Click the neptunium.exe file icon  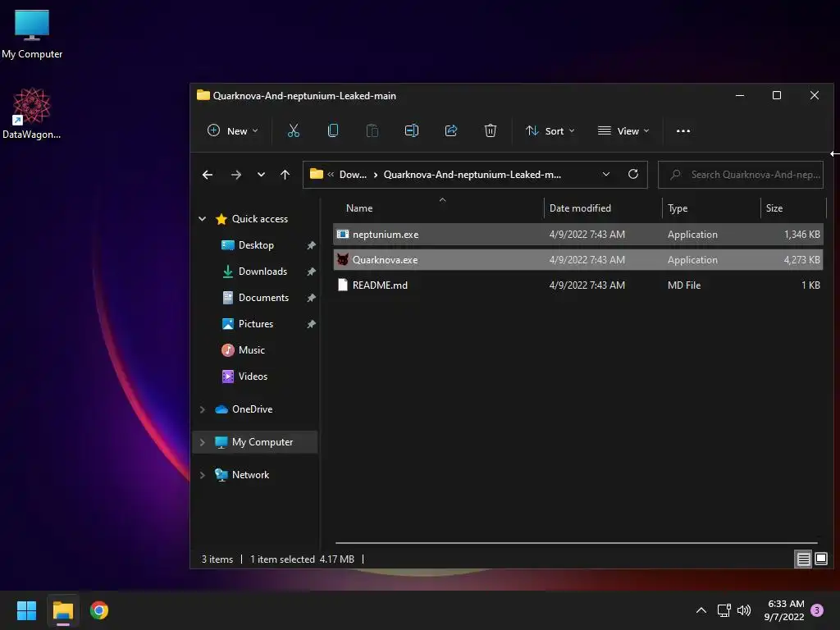pos(342,234)
